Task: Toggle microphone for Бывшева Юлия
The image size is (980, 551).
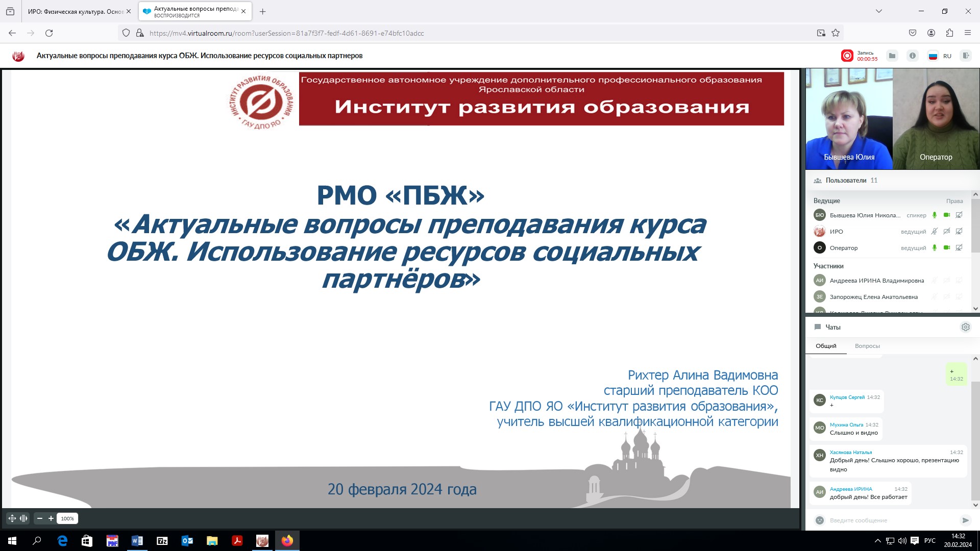Action: point(935,215)
